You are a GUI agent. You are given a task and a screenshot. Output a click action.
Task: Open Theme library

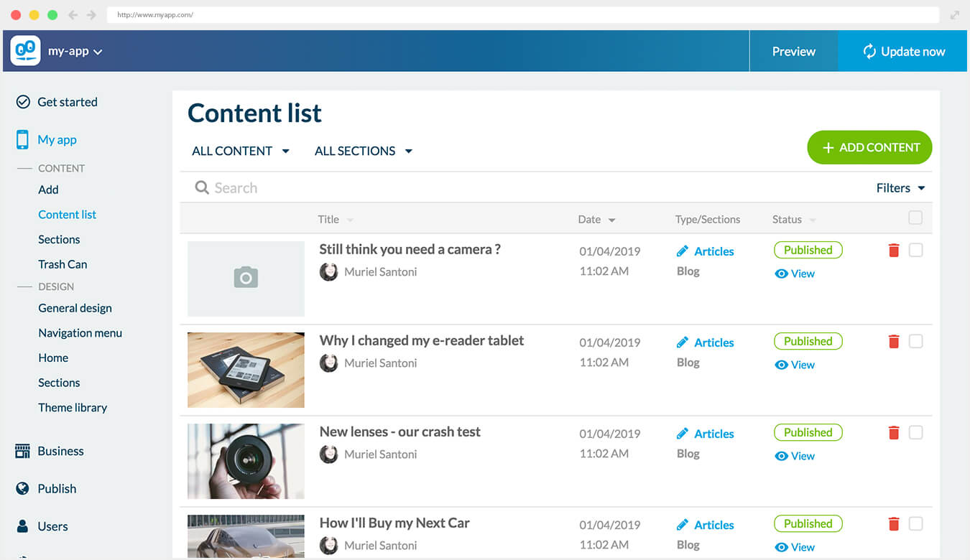point(73,407)
